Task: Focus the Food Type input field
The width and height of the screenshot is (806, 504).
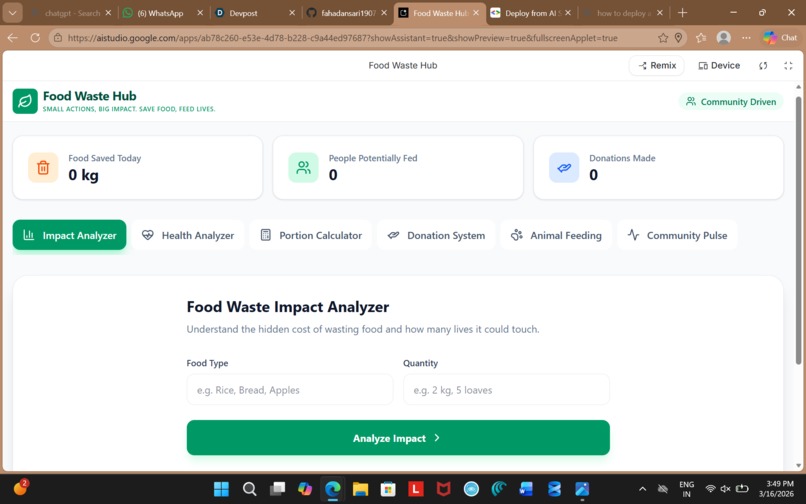Action: tap(290, 390)
